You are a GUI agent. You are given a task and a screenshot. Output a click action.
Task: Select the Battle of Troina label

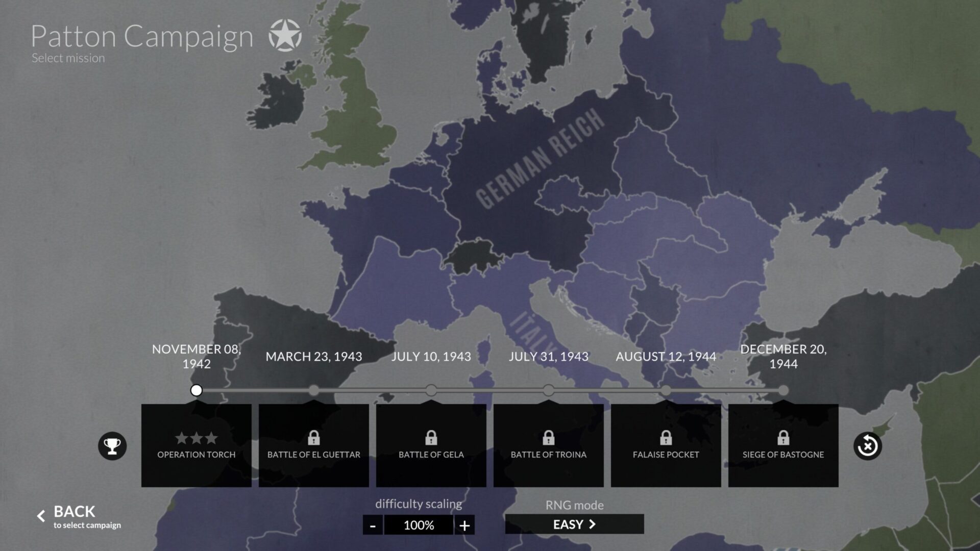coord(549,455)
